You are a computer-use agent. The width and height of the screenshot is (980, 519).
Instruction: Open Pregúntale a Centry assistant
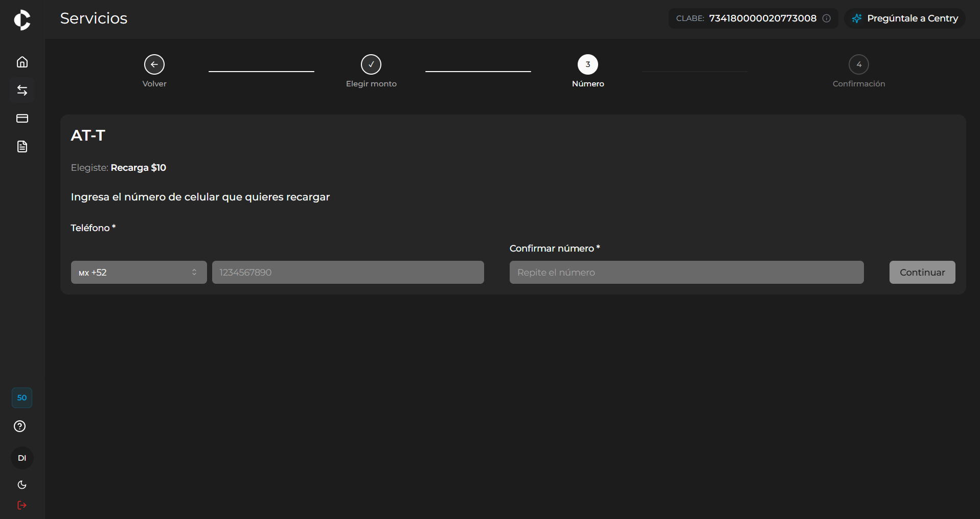pyautogui.click(x=905, y=18)
